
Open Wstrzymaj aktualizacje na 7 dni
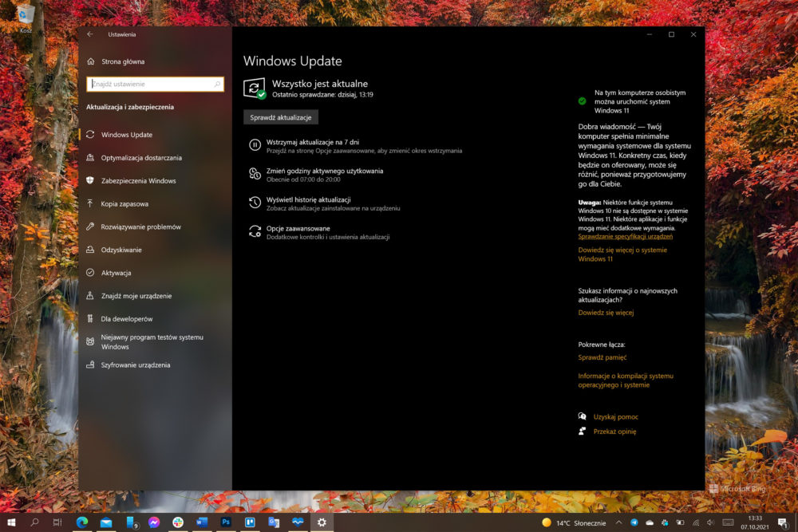click(313, 143)
